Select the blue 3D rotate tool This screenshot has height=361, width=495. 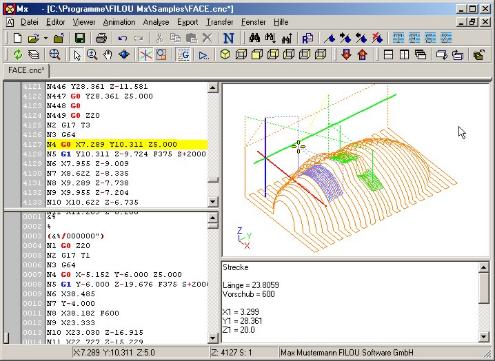click(124, 54)
